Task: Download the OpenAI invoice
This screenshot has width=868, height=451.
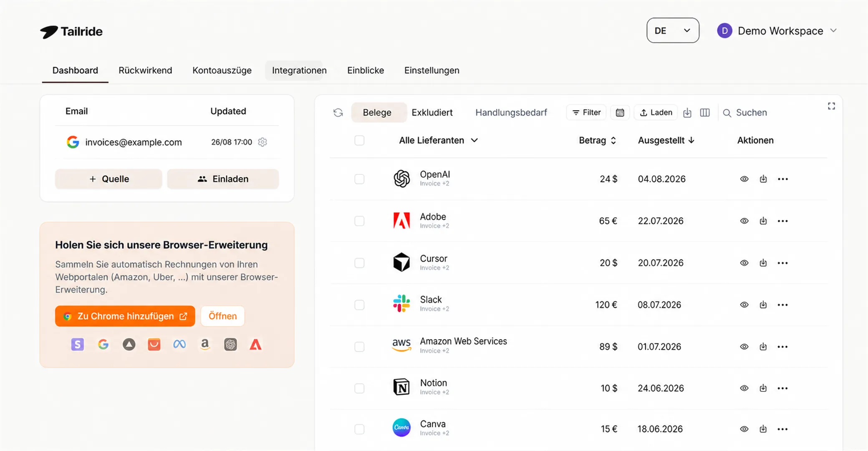Action: pos(763,179)
